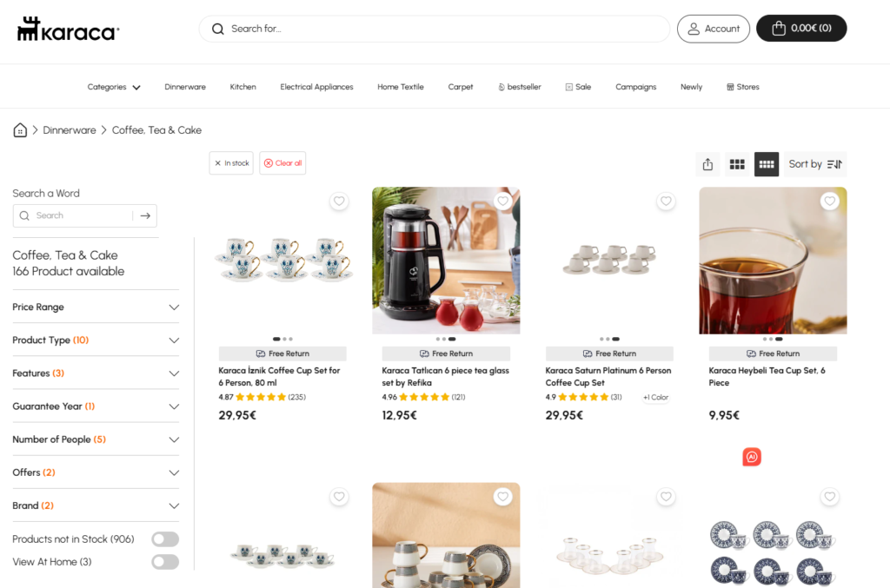The image size is (890, 588).
Task: Open the red AI assistant icon
Action: tap(752, 457)
